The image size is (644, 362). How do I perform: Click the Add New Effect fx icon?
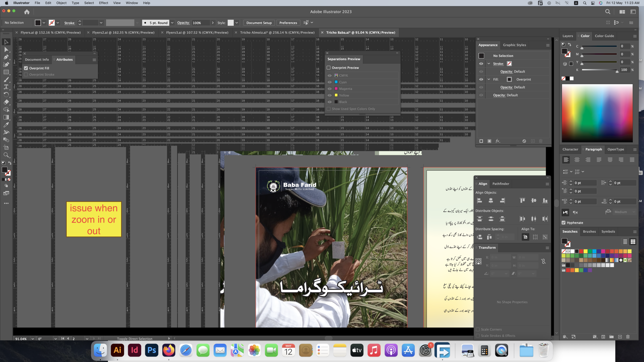point(498,141)
